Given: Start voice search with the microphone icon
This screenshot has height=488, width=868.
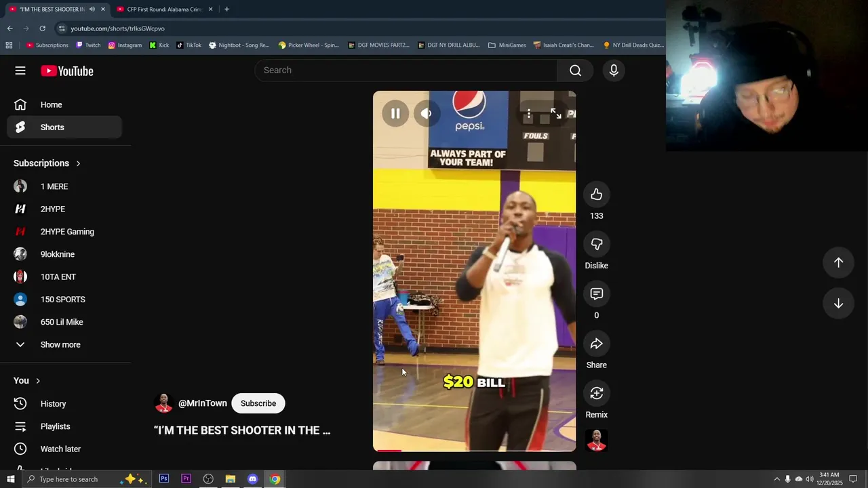Looking at the screenshot, I should click(614, 70).
